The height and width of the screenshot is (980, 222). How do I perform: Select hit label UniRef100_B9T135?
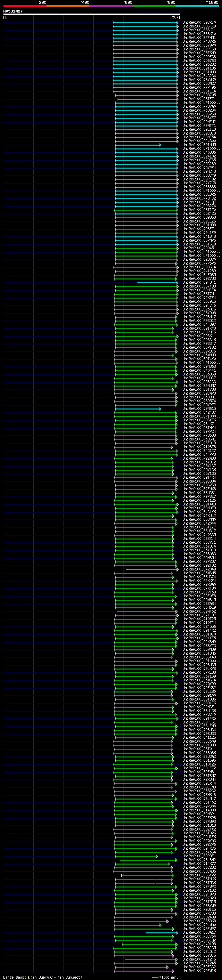pos(199,68)
